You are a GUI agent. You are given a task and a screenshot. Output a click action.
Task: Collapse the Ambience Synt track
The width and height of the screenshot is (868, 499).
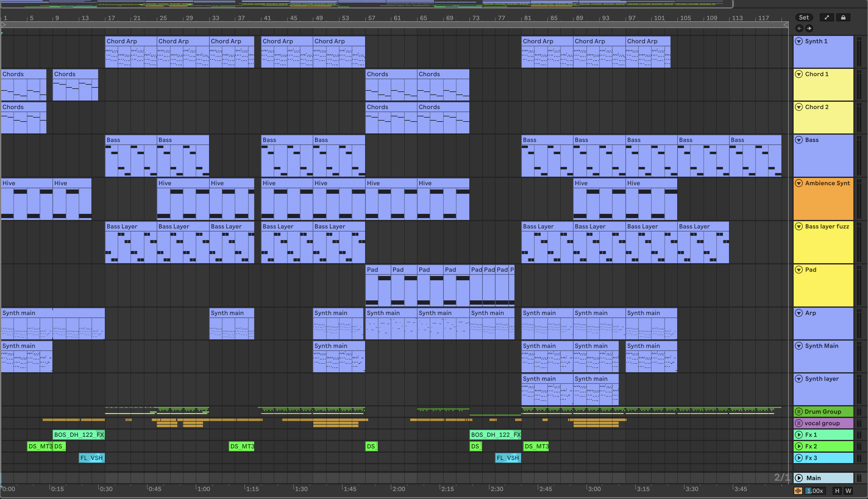tap(799, 183)
